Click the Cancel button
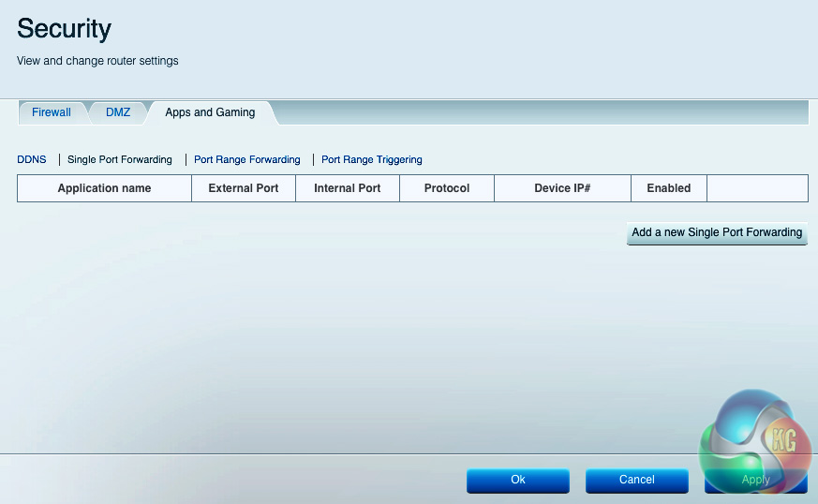 (x=637, y=480)
